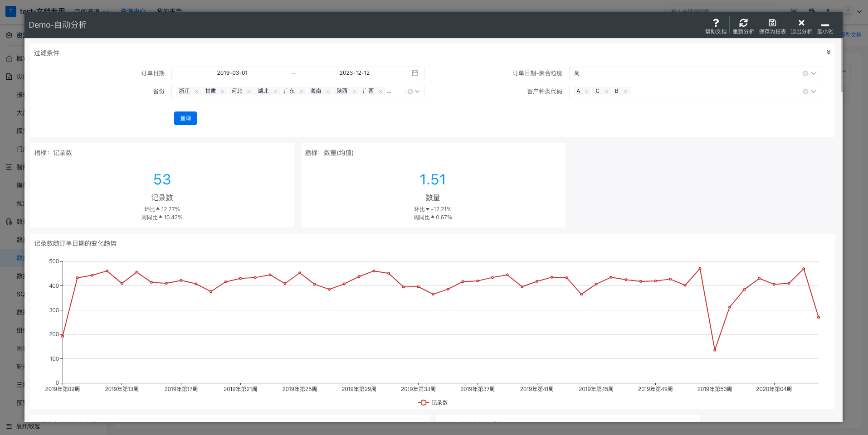Remove 广东 province tag
The image size is (868, 435).
tap(302, 92)
